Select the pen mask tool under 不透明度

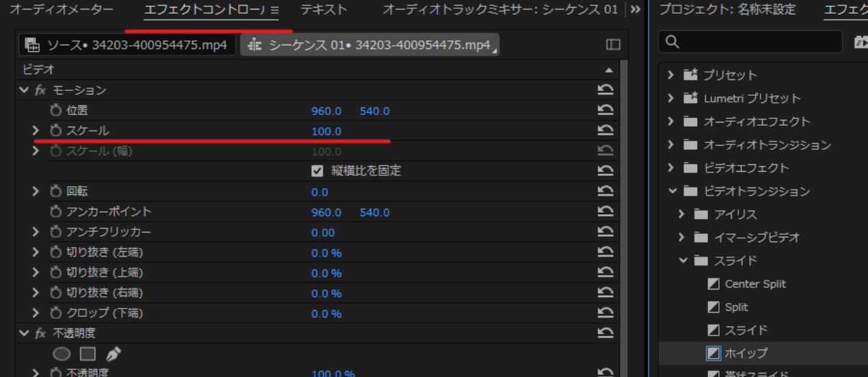pyautogui.click(x=113, y=354)
